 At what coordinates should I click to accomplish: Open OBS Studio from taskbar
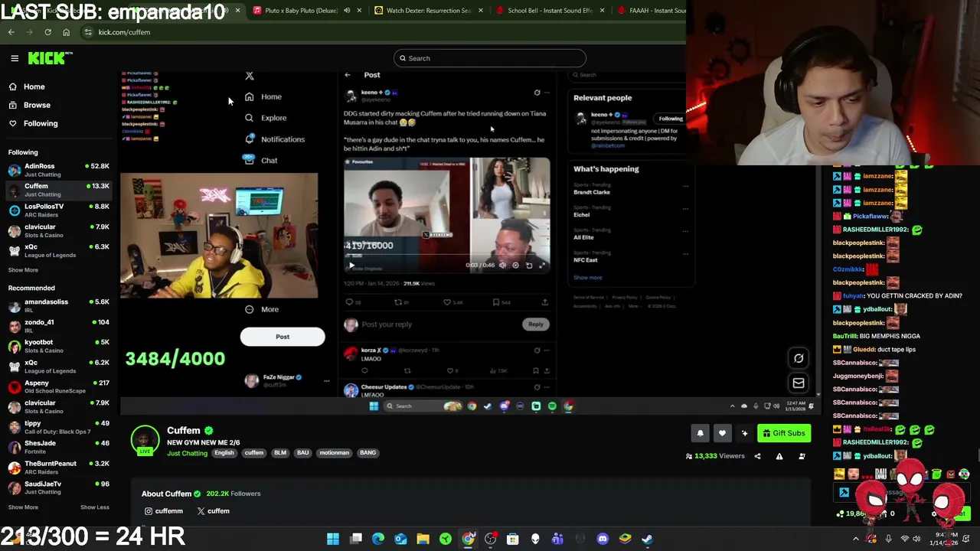(490, 539)
